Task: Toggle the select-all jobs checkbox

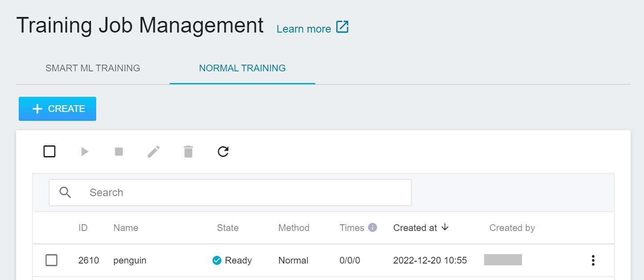Action: pyautogui.click(x=49, y=152)
